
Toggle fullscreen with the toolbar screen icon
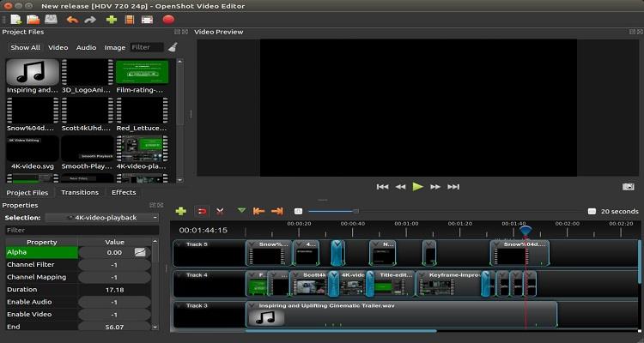click(147, 20)
